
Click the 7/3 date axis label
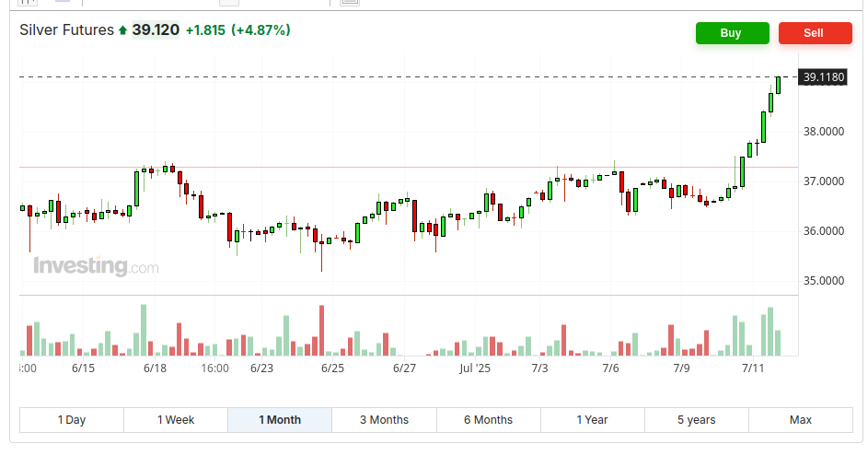pos(539,368)
